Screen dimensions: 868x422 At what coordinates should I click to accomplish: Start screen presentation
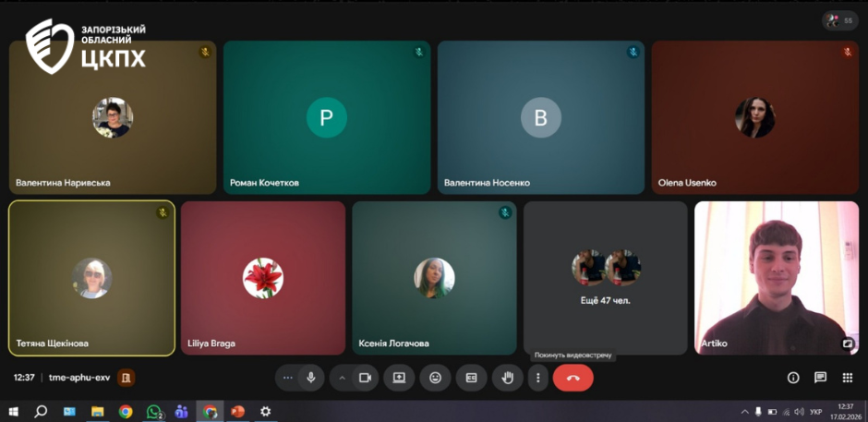tap(399, 378)
